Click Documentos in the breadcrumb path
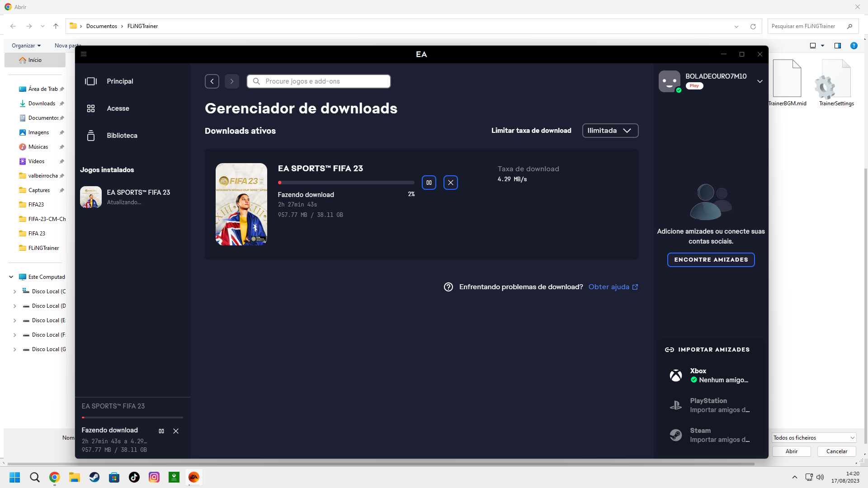Image resolution: width=868 pixels, height=488 pixels. tap(102, 26)
